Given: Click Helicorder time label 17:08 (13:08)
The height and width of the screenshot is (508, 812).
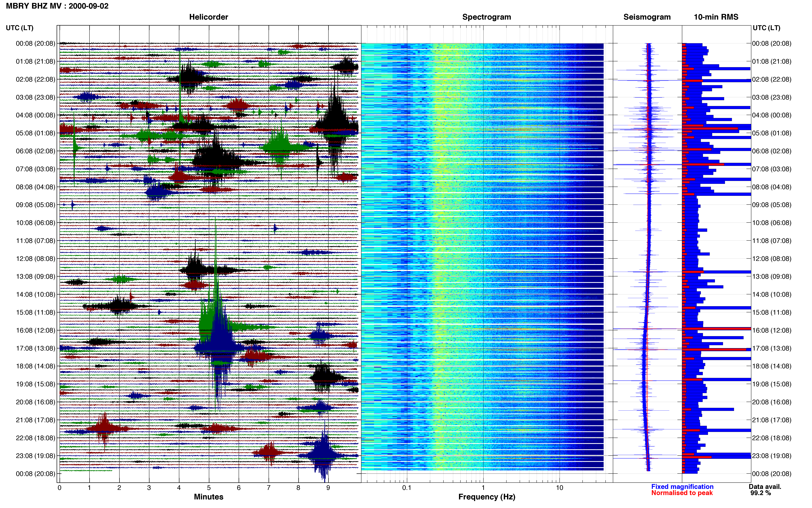Looking at the screenshot, I should coord(36,348).
